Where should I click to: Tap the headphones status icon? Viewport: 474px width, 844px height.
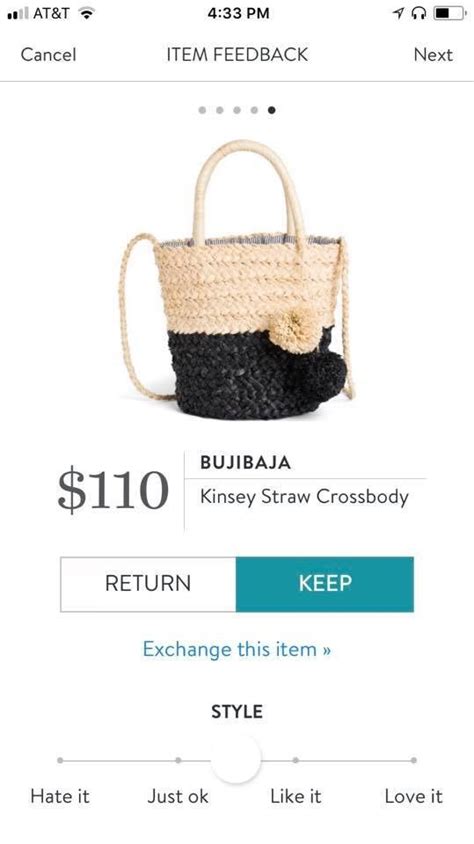click(x=419, y=13)
